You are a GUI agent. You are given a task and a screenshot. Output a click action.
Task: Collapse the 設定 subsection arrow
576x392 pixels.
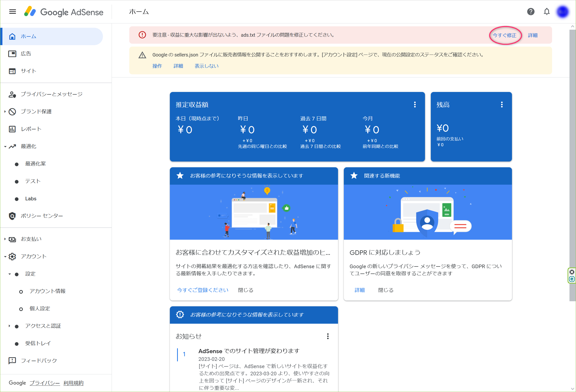9,274
